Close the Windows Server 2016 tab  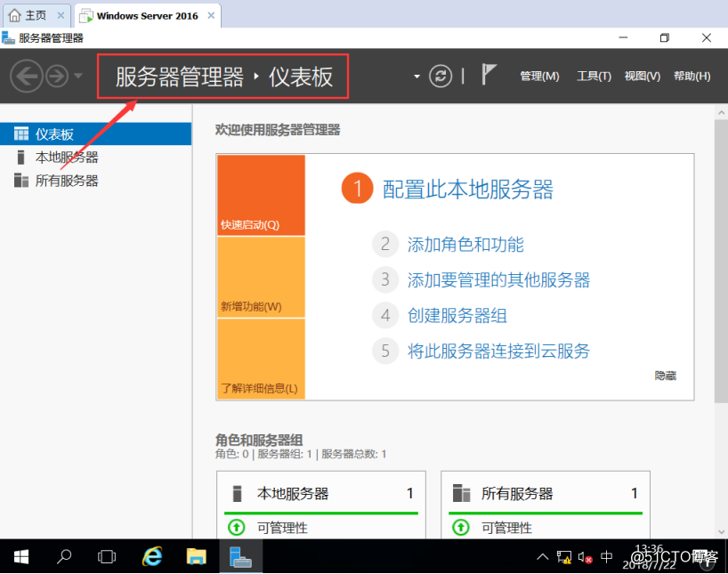[211, 15]
